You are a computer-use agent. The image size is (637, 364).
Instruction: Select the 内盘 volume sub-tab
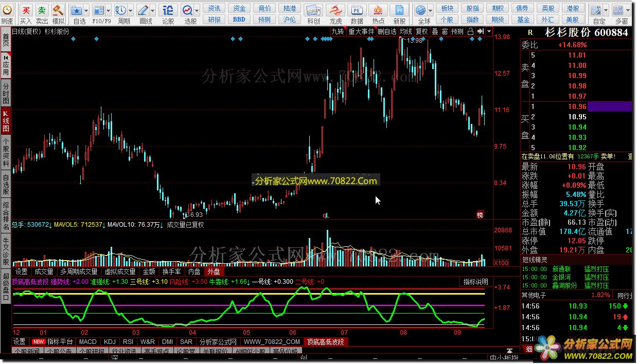pyautogui.click(x=194, y=271)
